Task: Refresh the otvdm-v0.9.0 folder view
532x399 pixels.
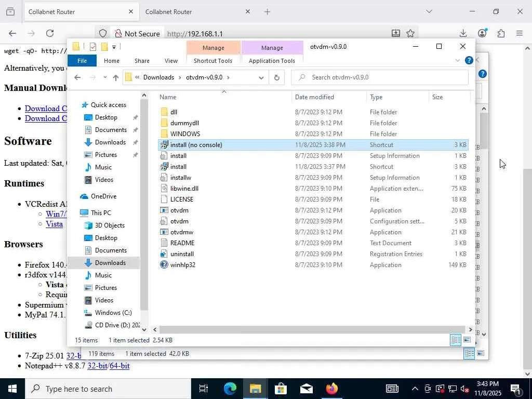Action: click(277, 77)
